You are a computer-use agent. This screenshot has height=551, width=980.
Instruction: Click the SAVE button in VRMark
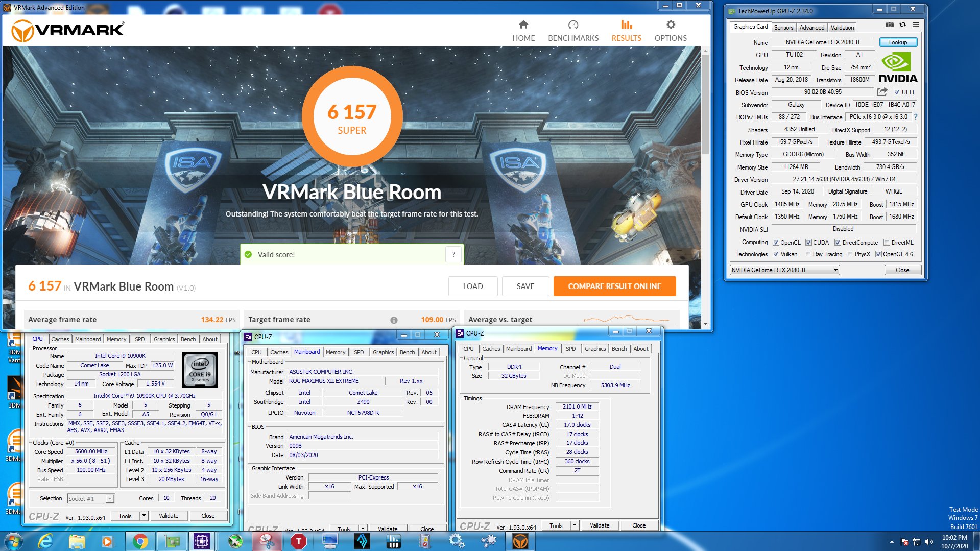(x=525, y=286)
